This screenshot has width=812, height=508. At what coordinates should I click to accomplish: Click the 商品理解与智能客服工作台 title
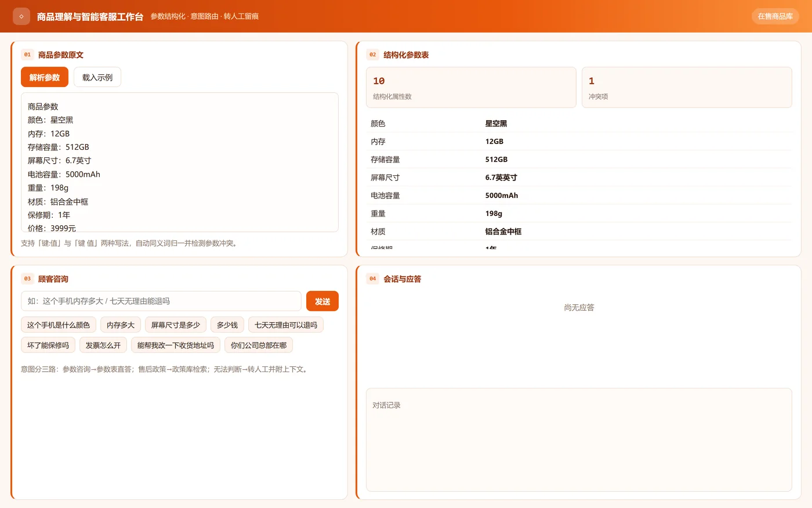(x=90, y=17)
